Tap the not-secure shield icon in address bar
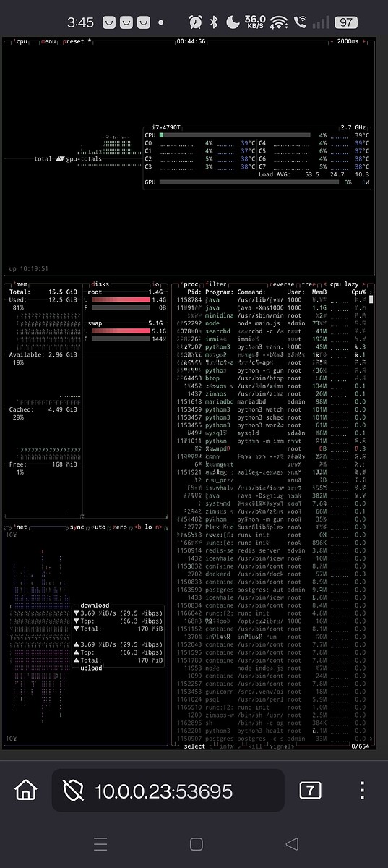The image size is (388, 868). (x=74, y=790)
